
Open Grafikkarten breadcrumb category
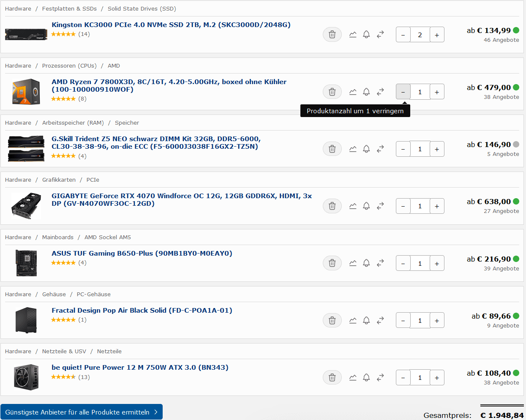(59, 180)
